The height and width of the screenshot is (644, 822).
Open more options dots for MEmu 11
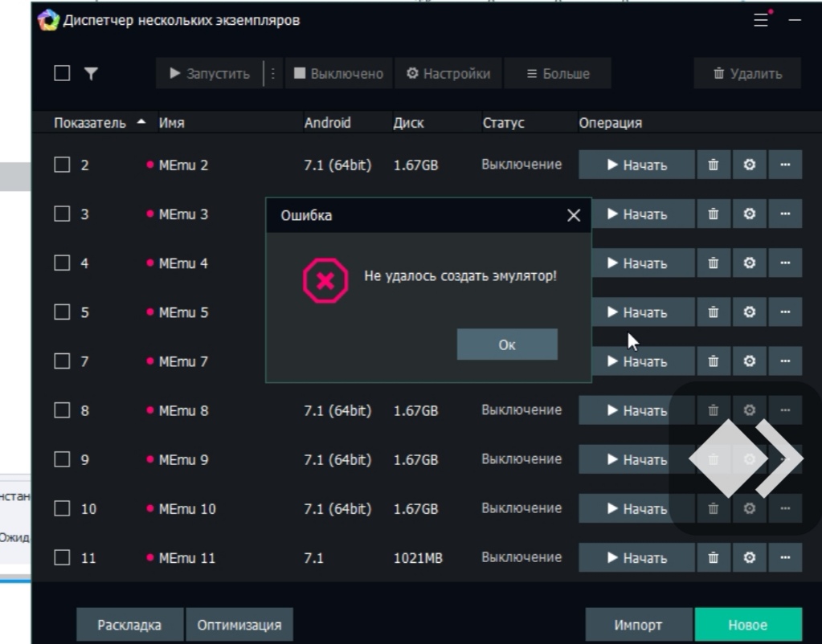(785, 557)
